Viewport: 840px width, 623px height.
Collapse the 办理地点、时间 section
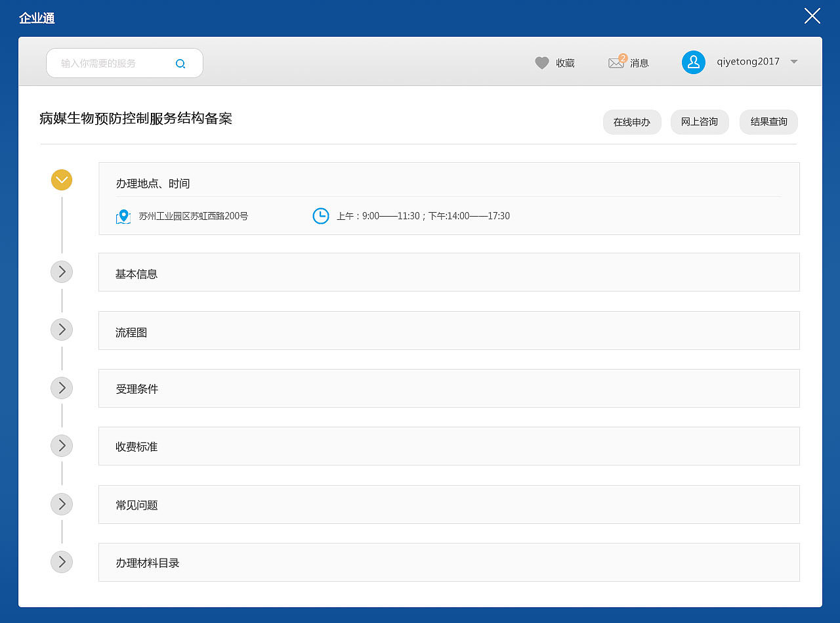tap(61, 179)
